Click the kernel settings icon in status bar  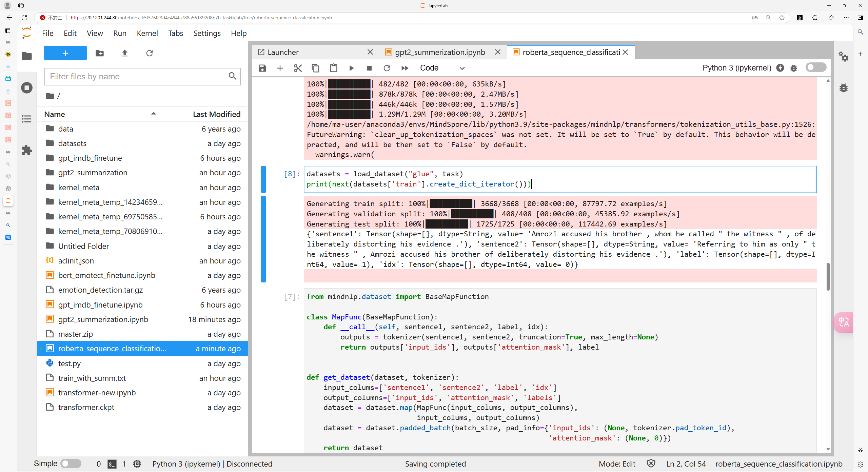click(x=137, y=464)
